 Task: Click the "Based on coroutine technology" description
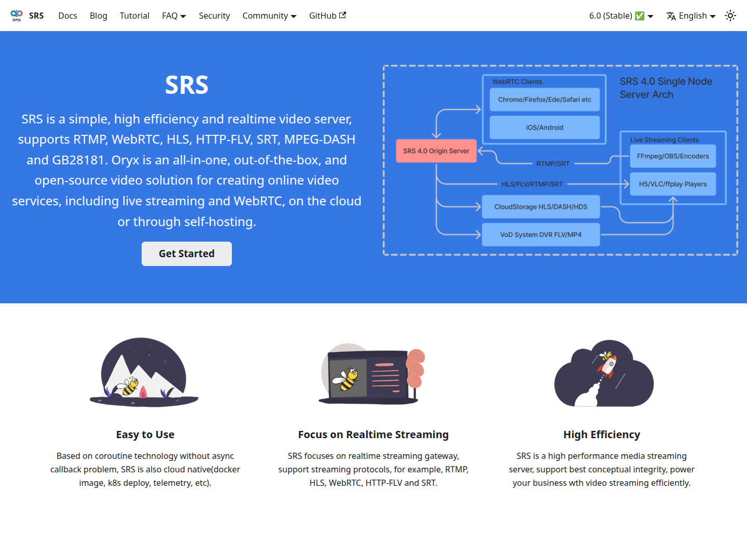145,469
